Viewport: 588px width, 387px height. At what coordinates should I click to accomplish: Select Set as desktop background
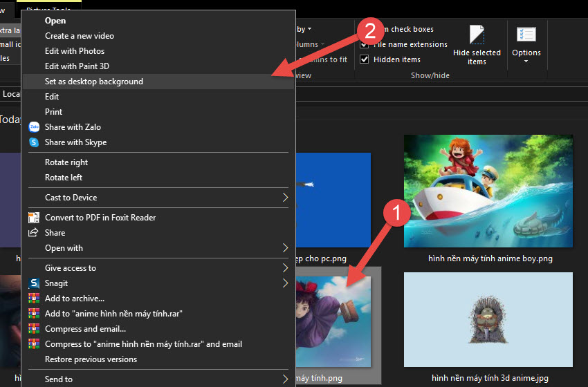click(94, 82)
